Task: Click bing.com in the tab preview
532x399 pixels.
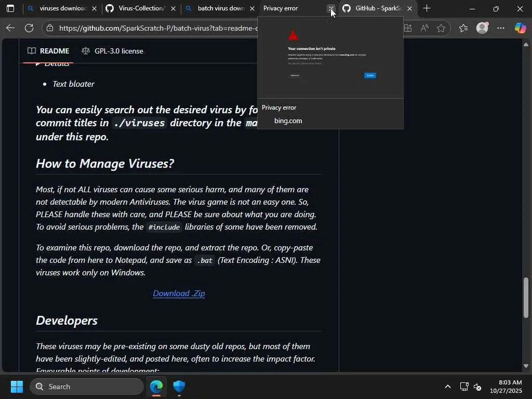Action: (288, 121)
